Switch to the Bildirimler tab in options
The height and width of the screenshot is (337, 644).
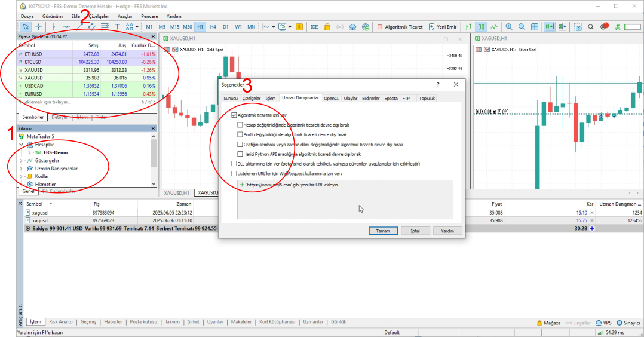[x=370, y=98]
